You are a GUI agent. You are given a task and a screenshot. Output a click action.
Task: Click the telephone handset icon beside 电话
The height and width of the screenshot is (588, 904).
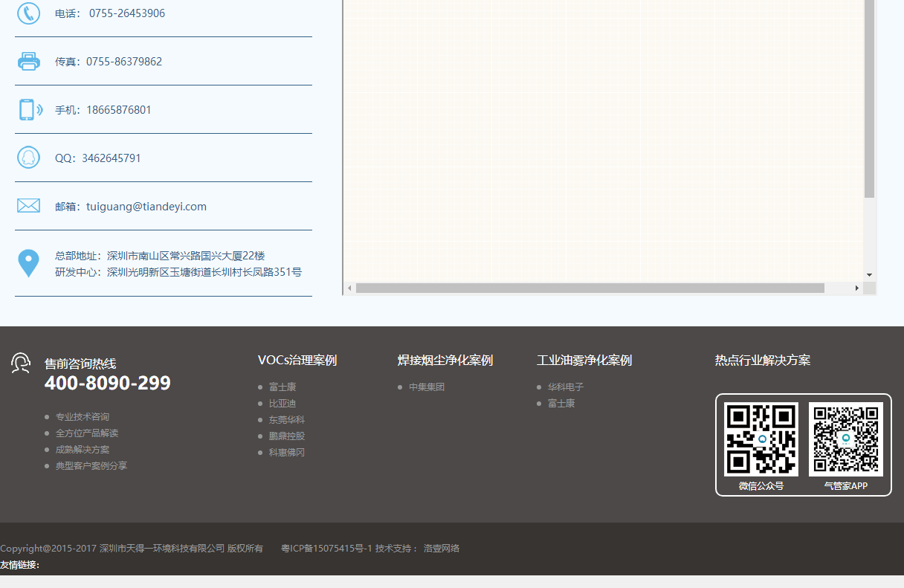coord(28,13)
